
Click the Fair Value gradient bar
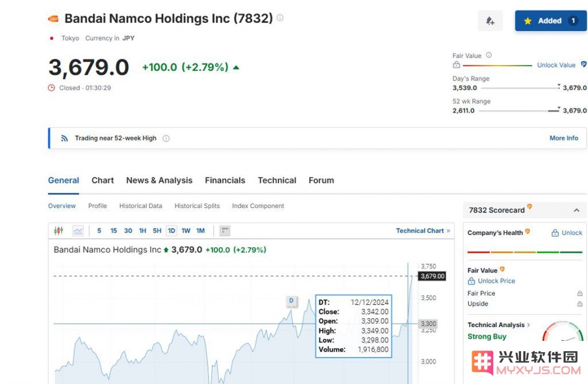497,66
